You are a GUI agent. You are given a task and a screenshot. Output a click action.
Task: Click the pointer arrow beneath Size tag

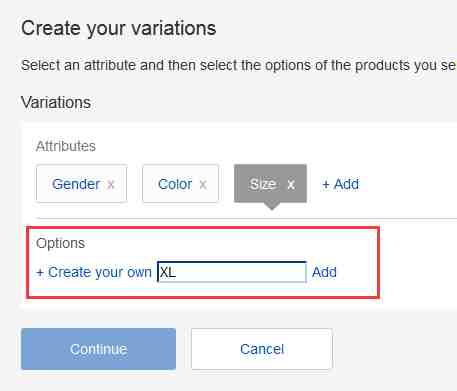[272, 206]
